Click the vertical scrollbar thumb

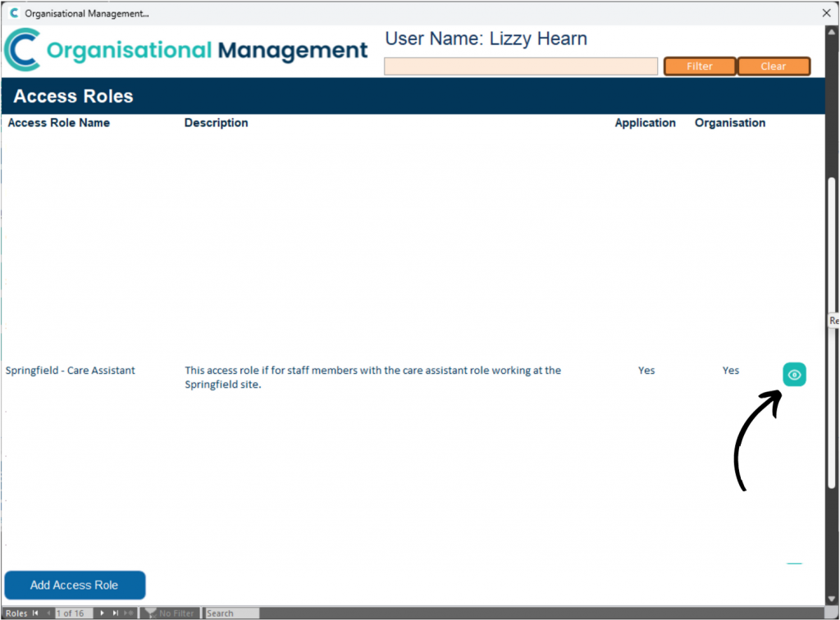(832, 332)
